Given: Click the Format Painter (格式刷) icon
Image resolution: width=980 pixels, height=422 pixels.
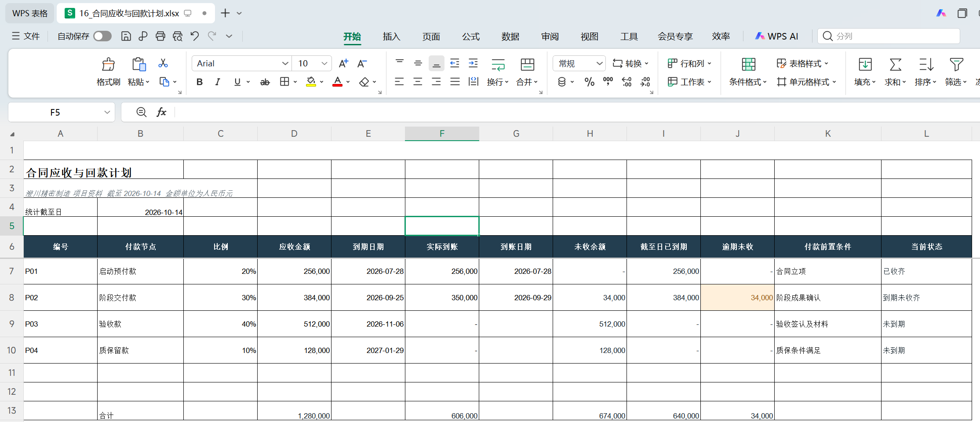Looking at the screenshot, I should (x=108, y=64).
